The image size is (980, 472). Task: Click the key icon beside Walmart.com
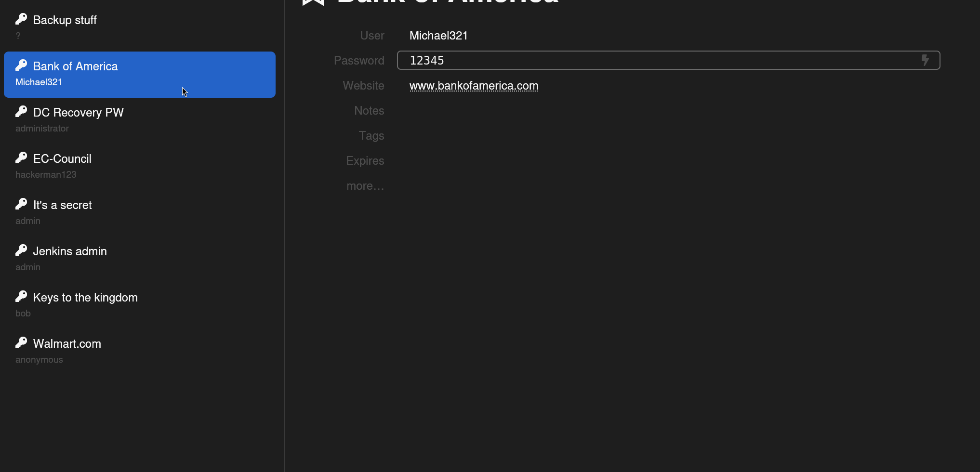21,342
